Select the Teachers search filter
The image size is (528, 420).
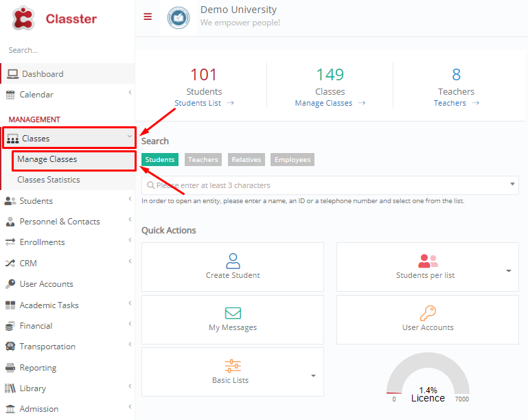pos(203,159)
